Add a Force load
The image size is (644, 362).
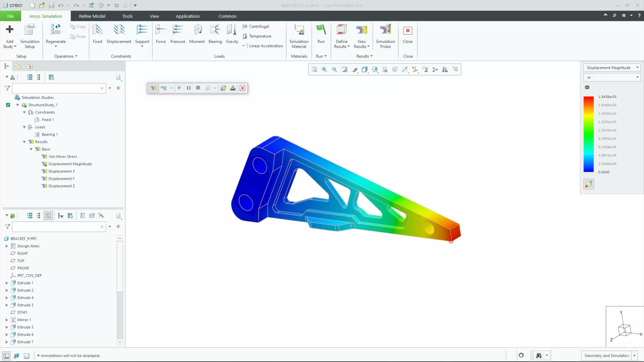[x=161, y=34]
